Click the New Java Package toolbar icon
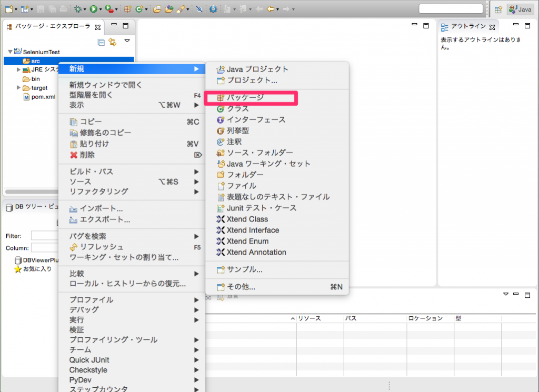This screenshot has height=392, width=539. click(127, 9)
